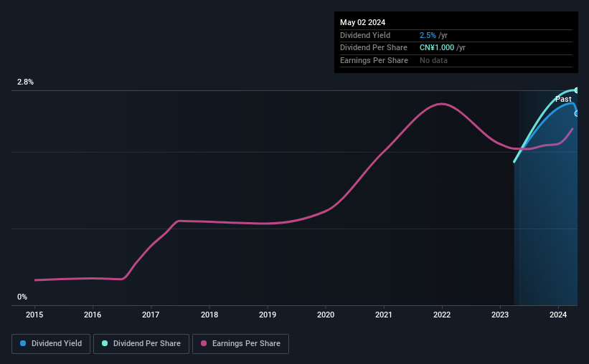Toggle the Dividend Per Share legend button
This screenshot has height=364, width=589.
pyautogui.click(x=141, y=344)
